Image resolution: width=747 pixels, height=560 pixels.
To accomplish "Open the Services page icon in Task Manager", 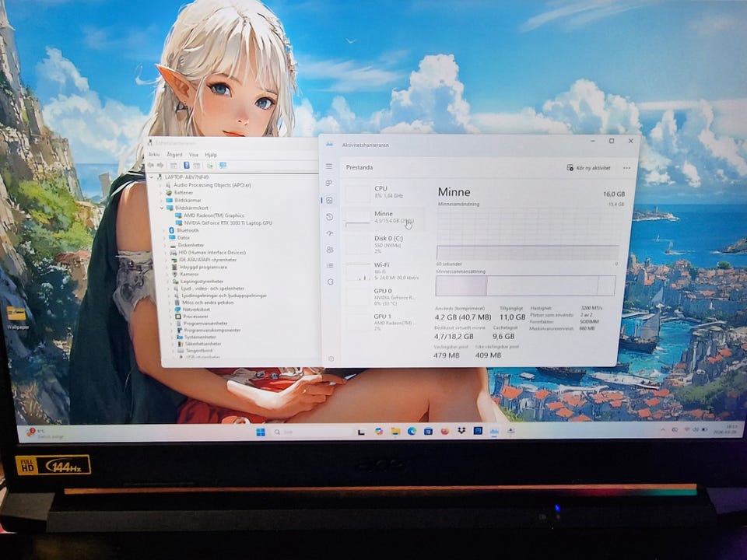I will tap(331, 282).
